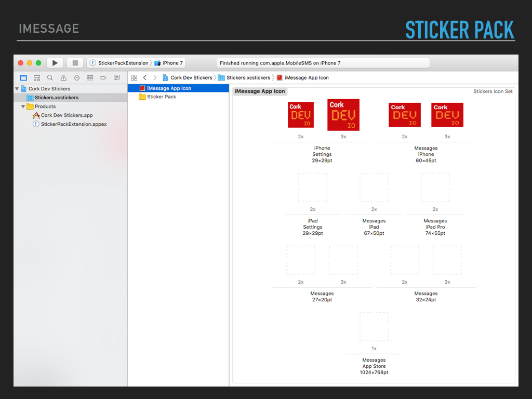
Task: Click the Messages iPhone 2x icon image
Action: 404,115
